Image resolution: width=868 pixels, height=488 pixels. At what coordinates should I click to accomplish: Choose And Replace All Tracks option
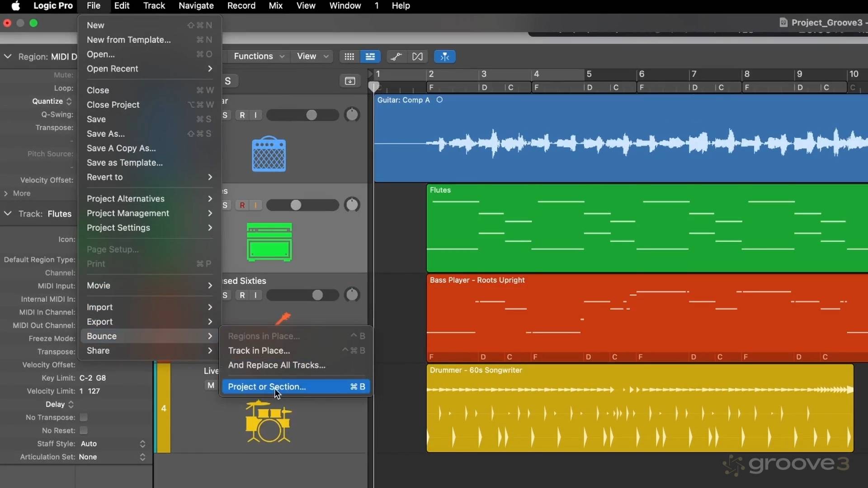[x=296, y=365]
